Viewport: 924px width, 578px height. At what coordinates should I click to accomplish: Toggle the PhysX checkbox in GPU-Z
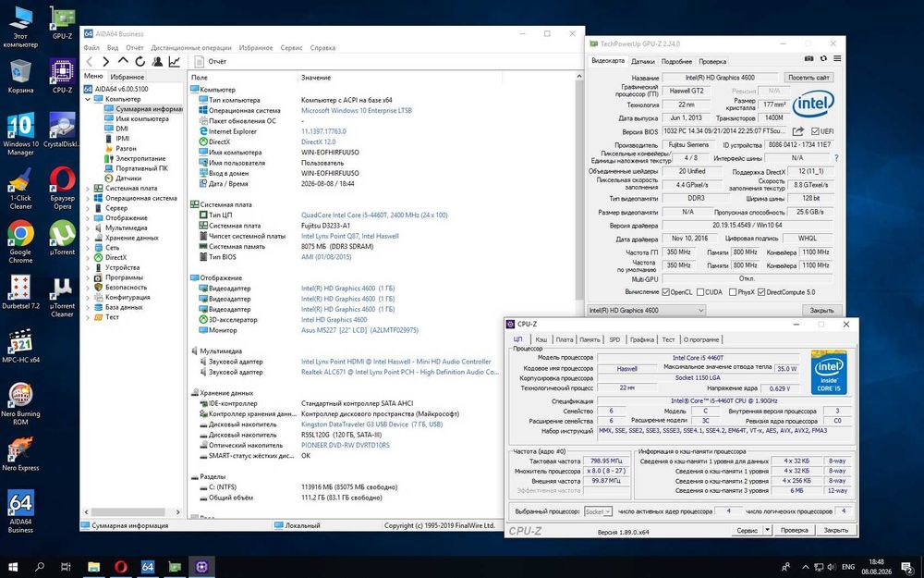pos(733,292)
